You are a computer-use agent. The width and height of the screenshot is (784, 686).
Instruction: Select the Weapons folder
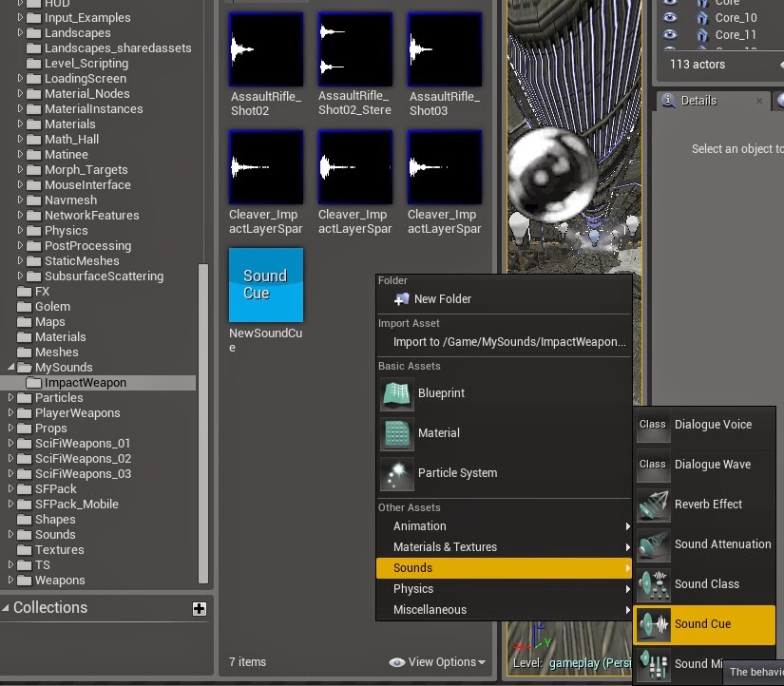pos(51,581)
